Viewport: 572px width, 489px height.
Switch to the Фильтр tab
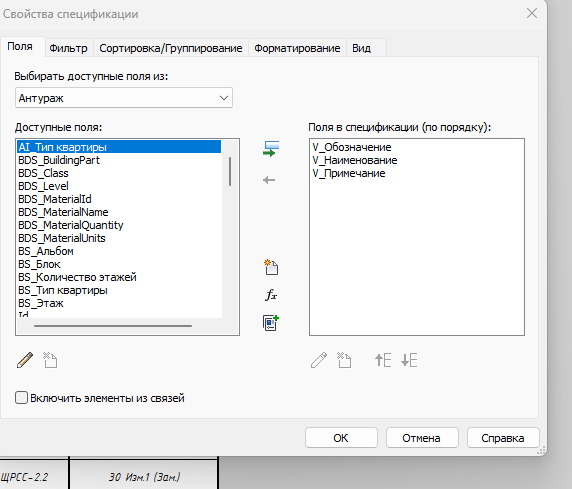(x=68, y=48)
